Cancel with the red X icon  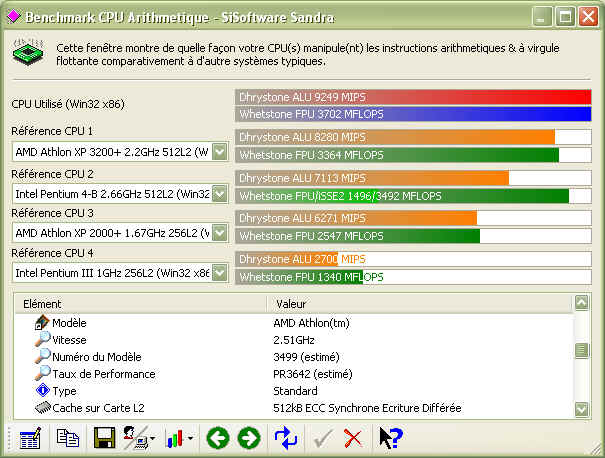(353, 439)
